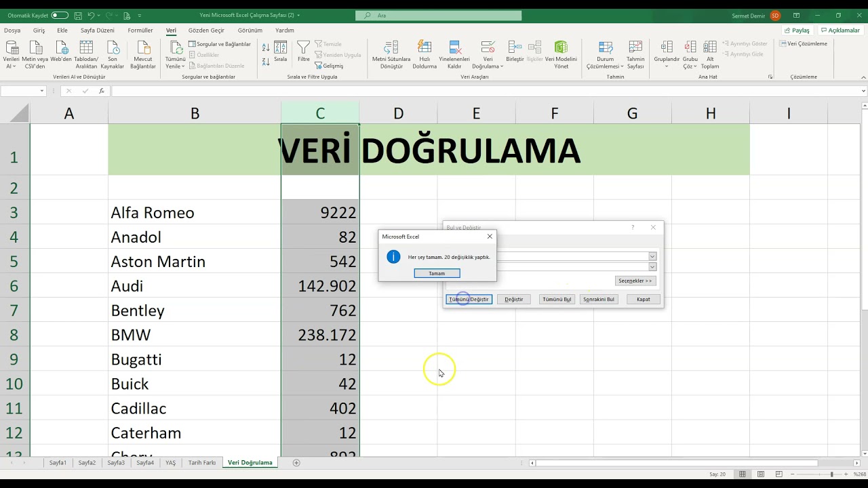Open the Durum Çözümlemesi what-if menu
This screenshot has width=868, height=488.
[605, 54]
